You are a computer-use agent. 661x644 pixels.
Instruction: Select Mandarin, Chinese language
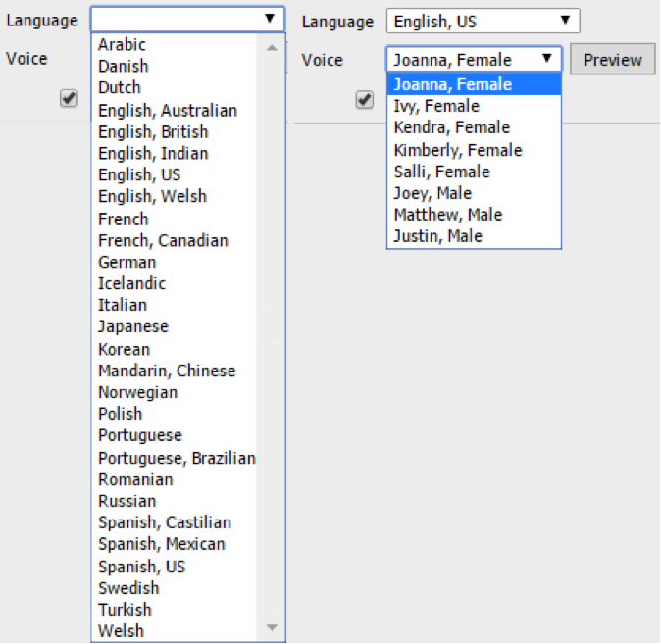tap(167, 371)
